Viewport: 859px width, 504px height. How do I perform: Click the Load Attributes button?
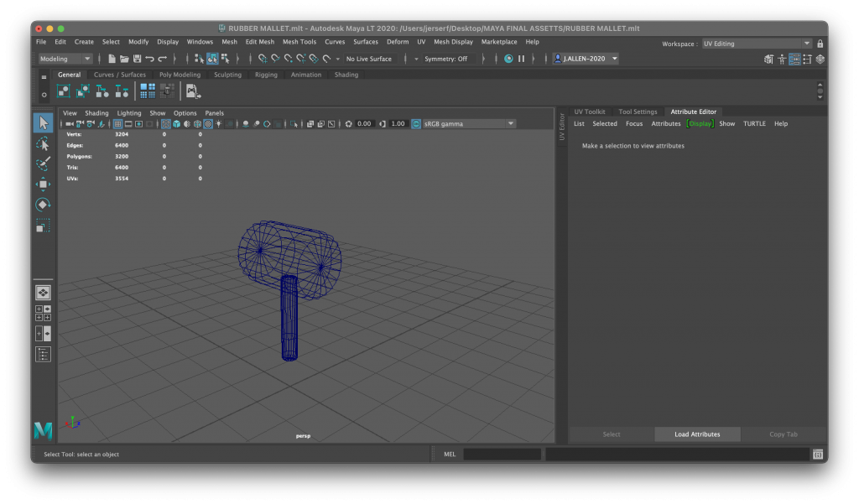[697, 434]
